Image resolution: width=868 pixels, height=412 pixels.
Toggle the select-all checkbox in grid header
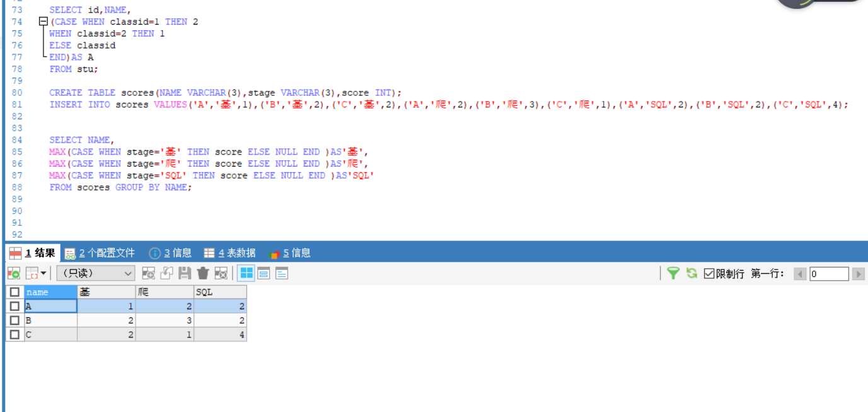[15, 292]
